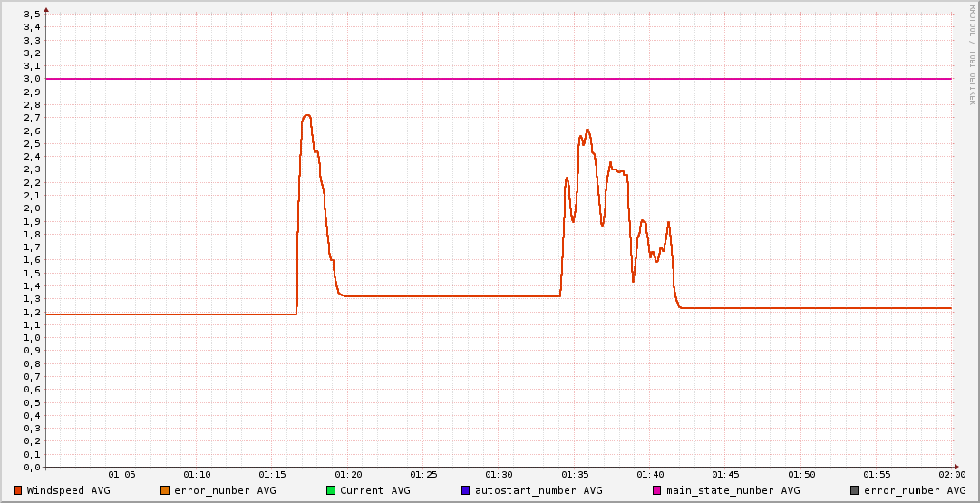Click the blue autostart_number AVG legend swatch
Screen dimensions: 980x503
click(465, 490)
